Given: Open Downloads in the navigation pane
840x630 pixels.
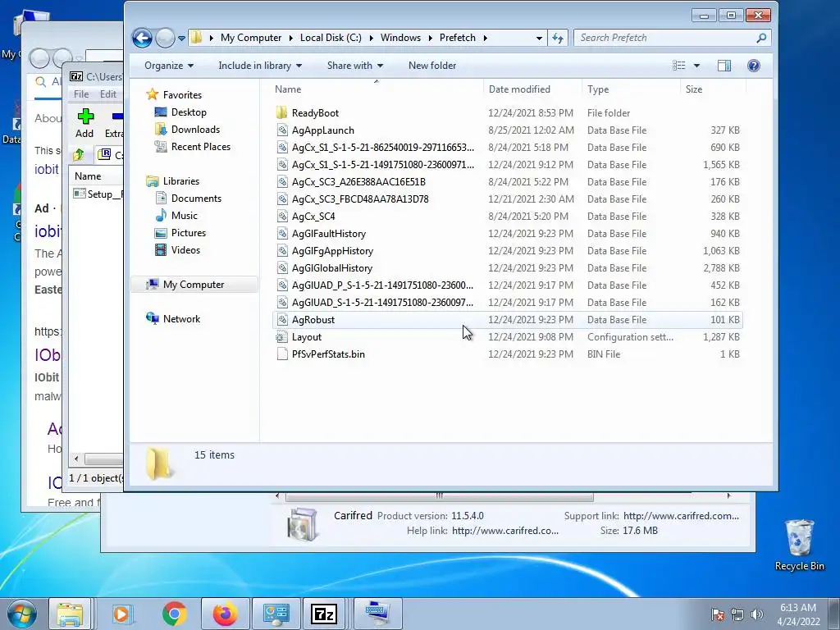Looking at the screenshot, I should [x=195, y=130].
